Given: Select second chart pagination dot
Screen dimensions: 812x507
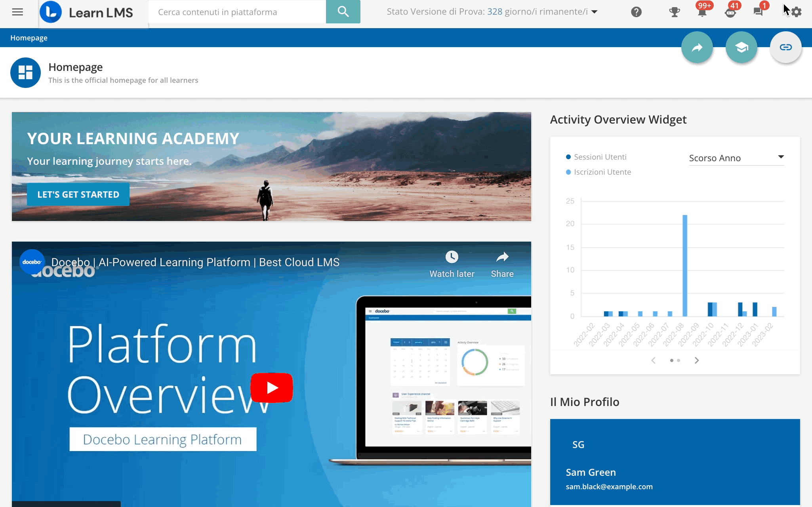Looking at the screenshot, I should pos(679,360).
